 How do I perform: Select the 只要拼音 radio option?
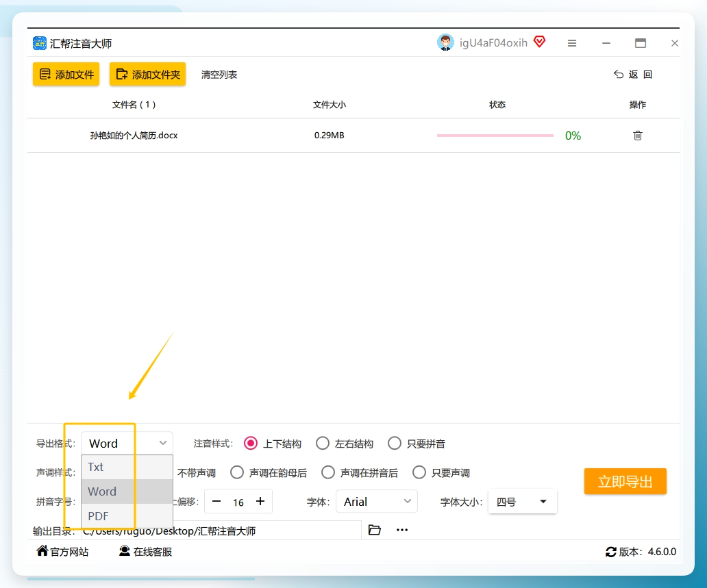click(x=417, y=444)
